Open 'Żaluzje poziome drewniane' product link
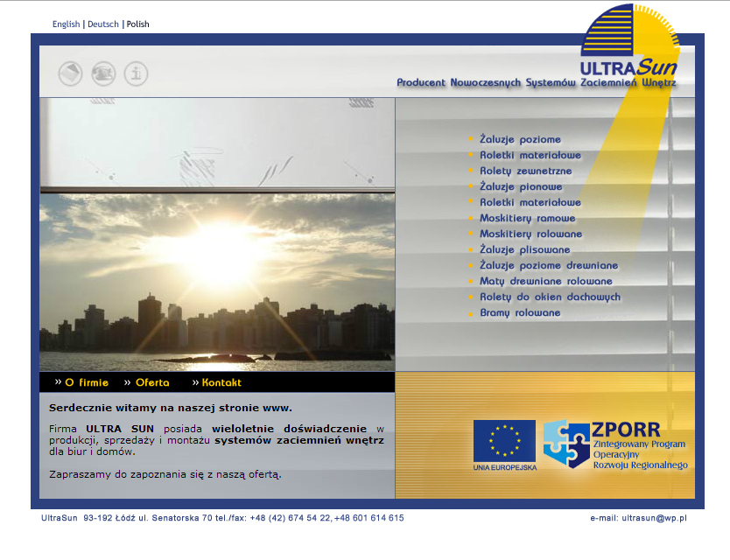 coord(549,265)
